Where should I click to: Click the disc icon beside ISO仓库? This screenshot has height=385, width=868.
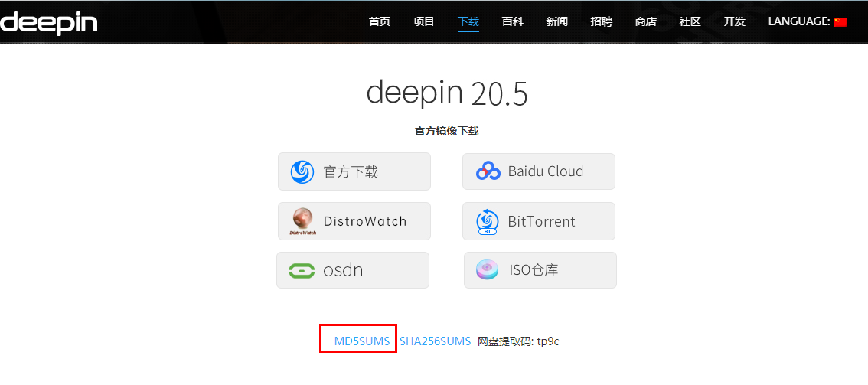click(x=487, y=270)
